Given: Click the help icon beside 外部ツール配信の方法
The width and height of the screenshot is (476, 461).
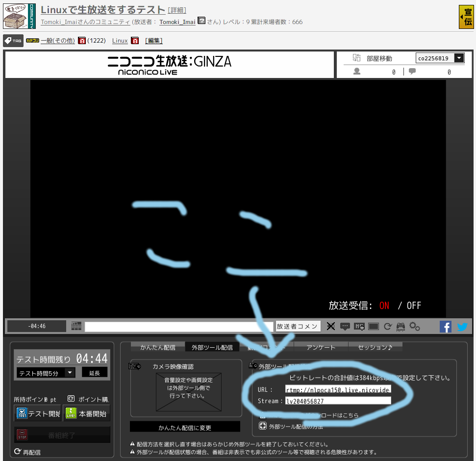Looking at the screenshot, I should pyautogui.click(x=263, y=426).
